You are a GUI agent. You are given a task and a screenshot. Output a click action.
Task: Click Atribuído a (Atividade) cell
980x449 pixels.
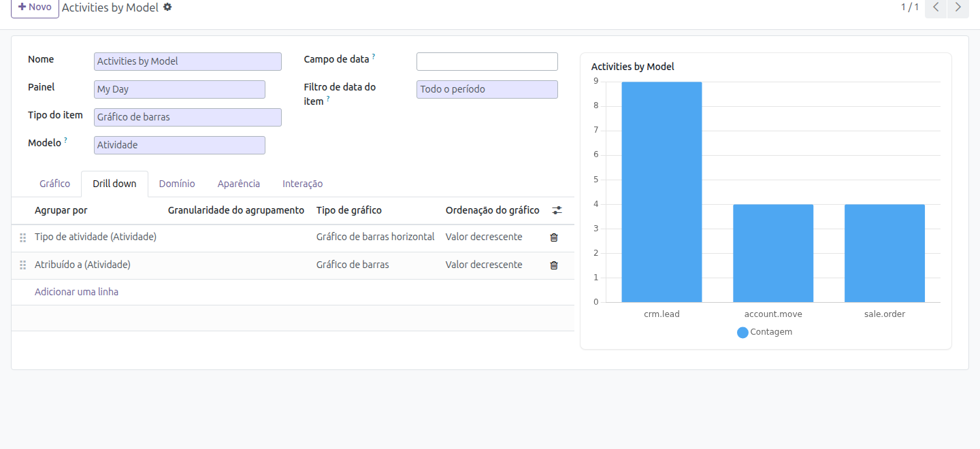pos(82,265)
